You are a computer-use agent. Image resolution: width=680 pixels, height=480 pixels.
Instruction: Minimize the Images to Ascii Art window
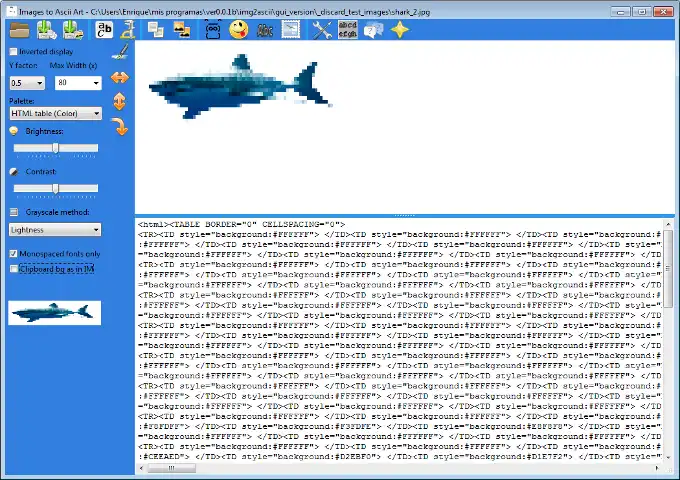(x=621, y=12)
